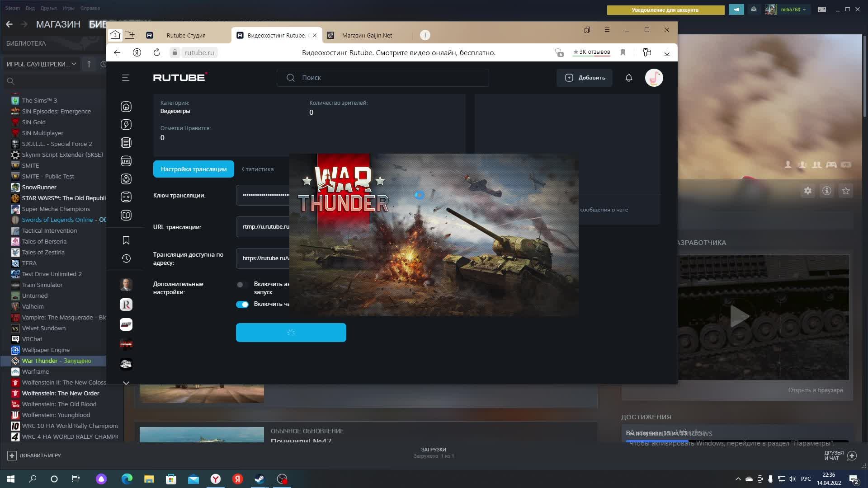
Task: Open Steam icon in Windows taskbar
Action: [x=259, y=479]
